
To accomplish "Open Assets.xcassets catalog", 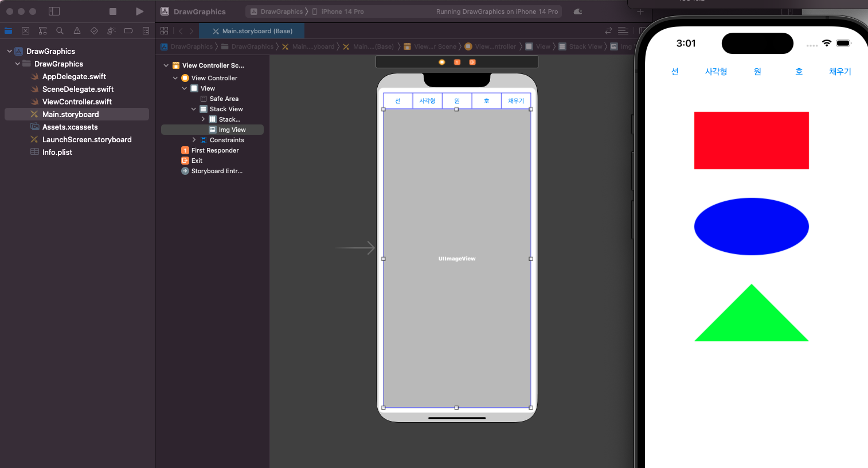I will 70,127.
